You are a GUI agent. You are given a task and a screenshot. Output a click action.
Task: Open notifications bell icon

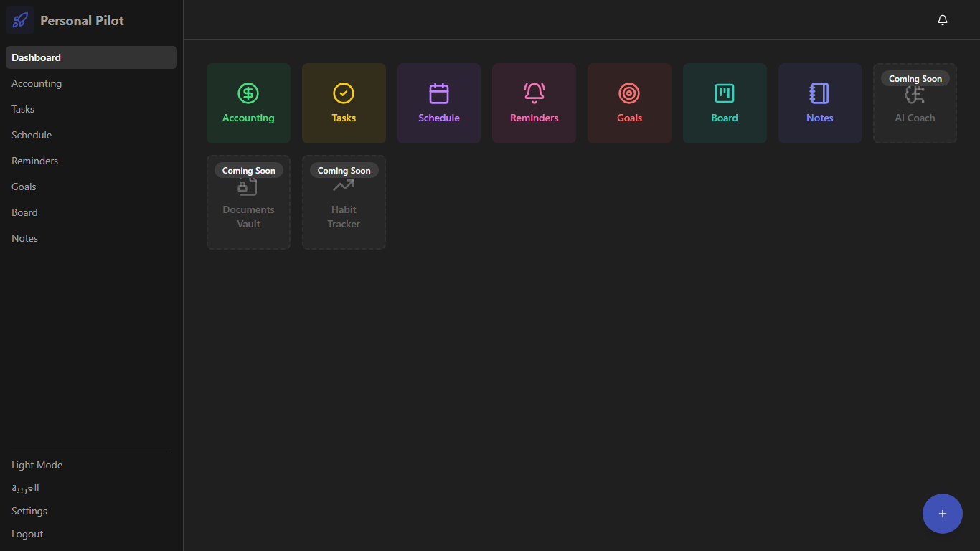coord(943,20)
